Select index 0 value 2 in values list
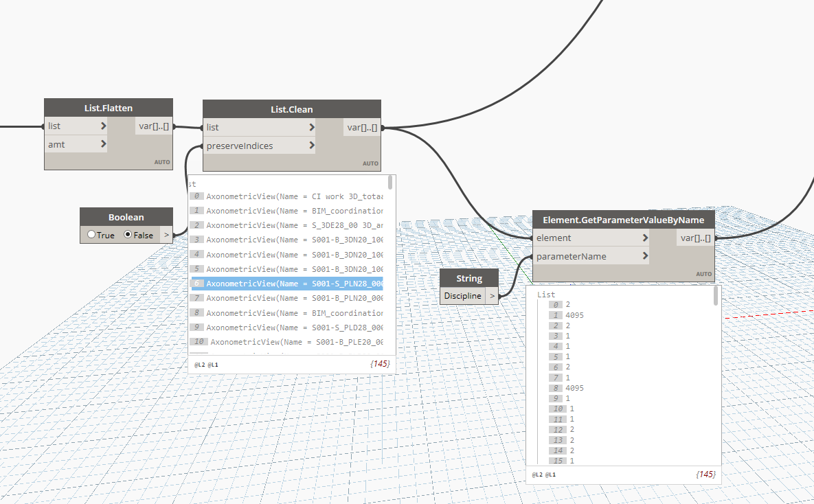Image resolution: width=814 pixels, height=504 pixels. [560, 305]
